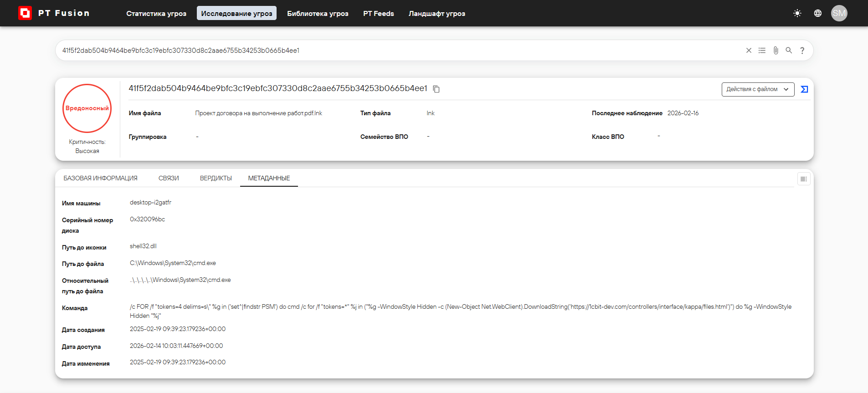Click the 'Имя машины' label

coord(81,203)
